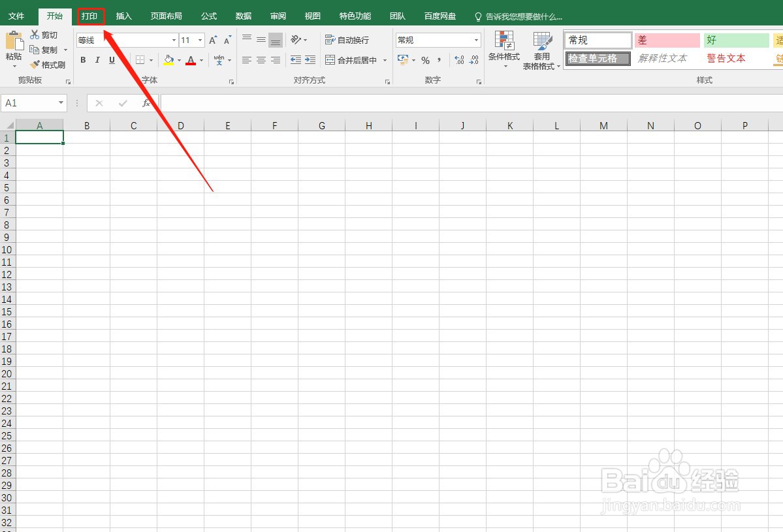Apply the yellow fill color bucket
Image resolution: width=783 pixels, height=532 pixels.
[x=168, y=61]
